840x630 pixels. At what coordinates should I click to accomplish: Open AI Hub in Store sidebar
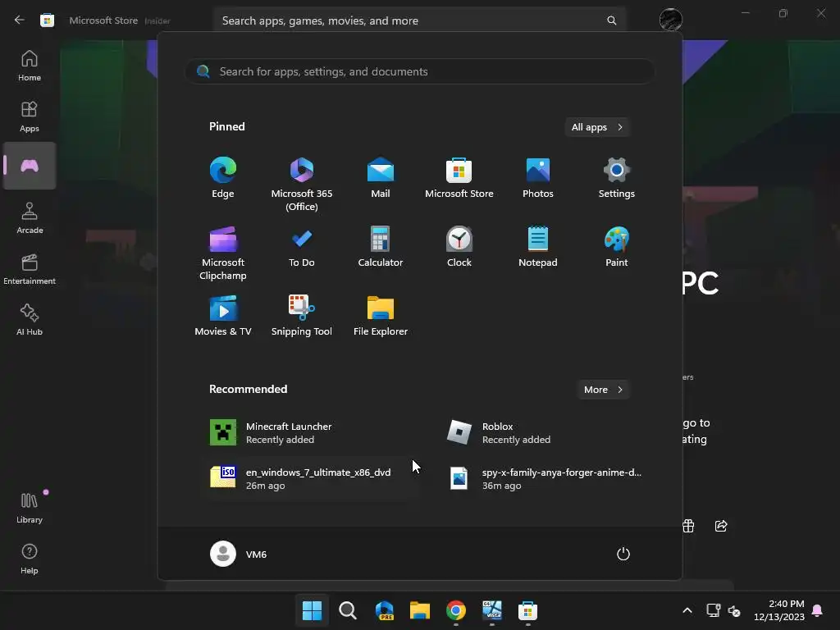click(30, 320)
